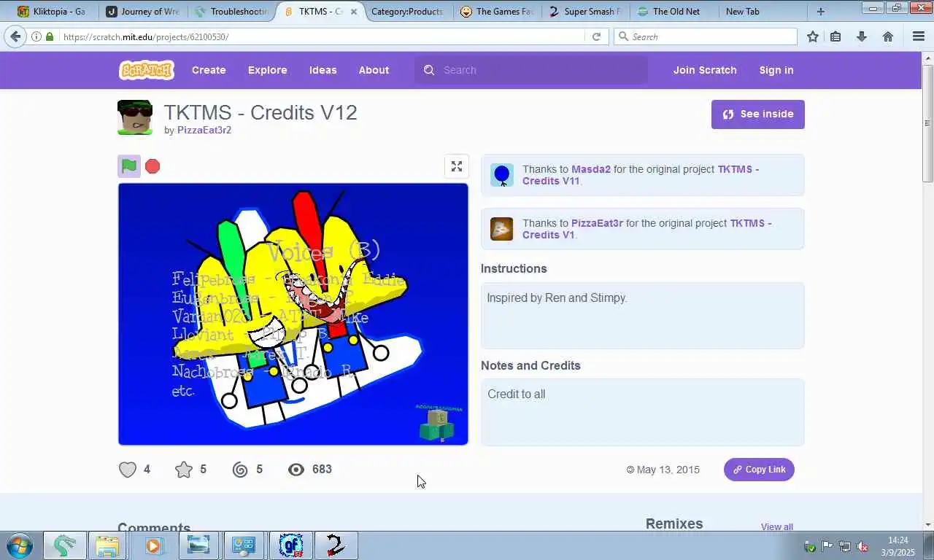Open the site identity info icon
The image size is (934, 560).
36,36
